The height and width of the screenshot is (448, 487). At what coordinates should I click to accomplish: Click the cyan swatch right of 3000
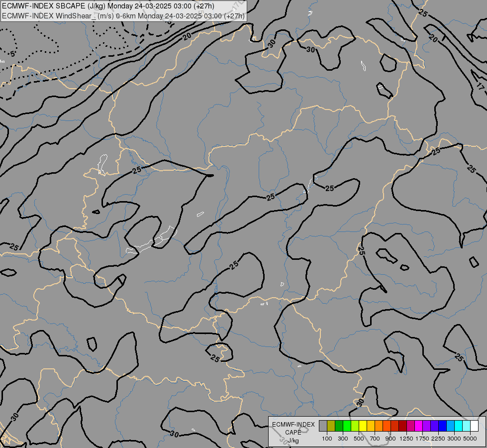459,426
